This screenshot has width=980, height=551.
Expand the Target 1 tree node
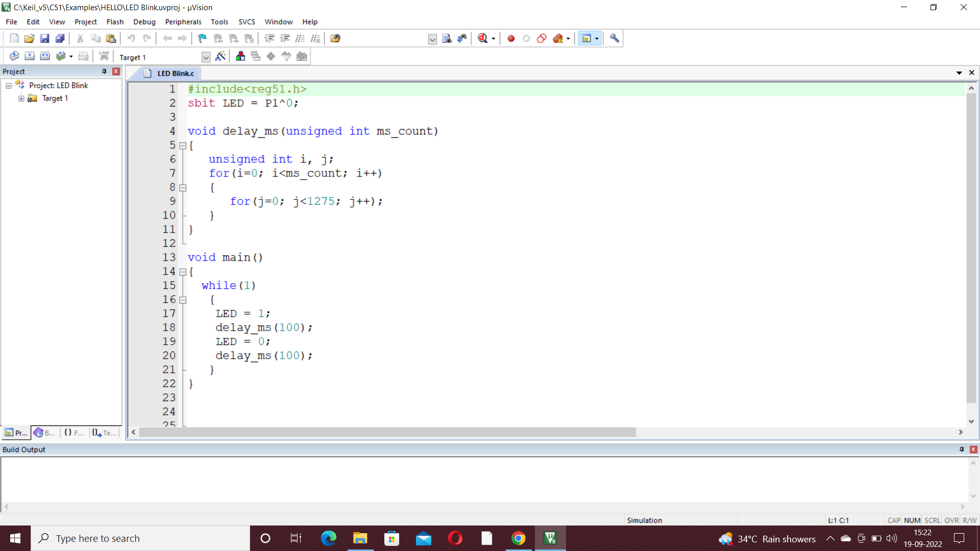[x=21, y=98]
